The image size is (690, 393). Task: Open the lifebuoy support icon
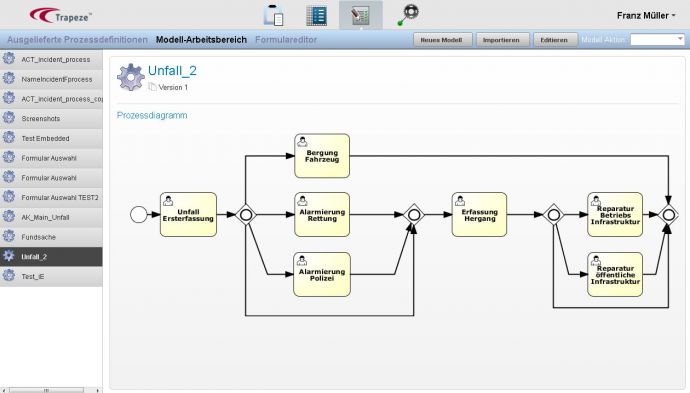[409, 15]
